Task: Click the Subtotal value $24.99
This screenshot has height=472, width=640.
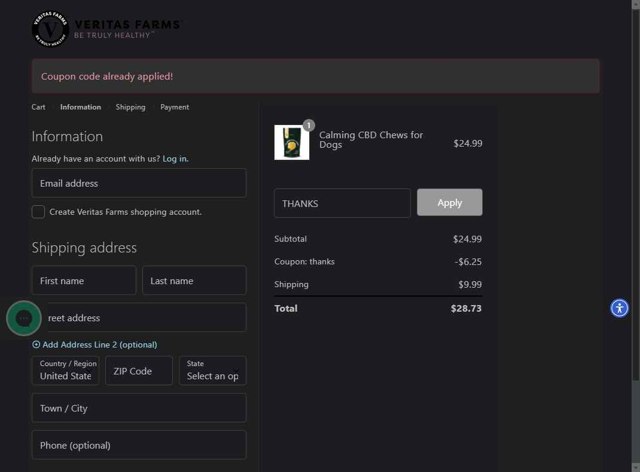Action: 467,239
